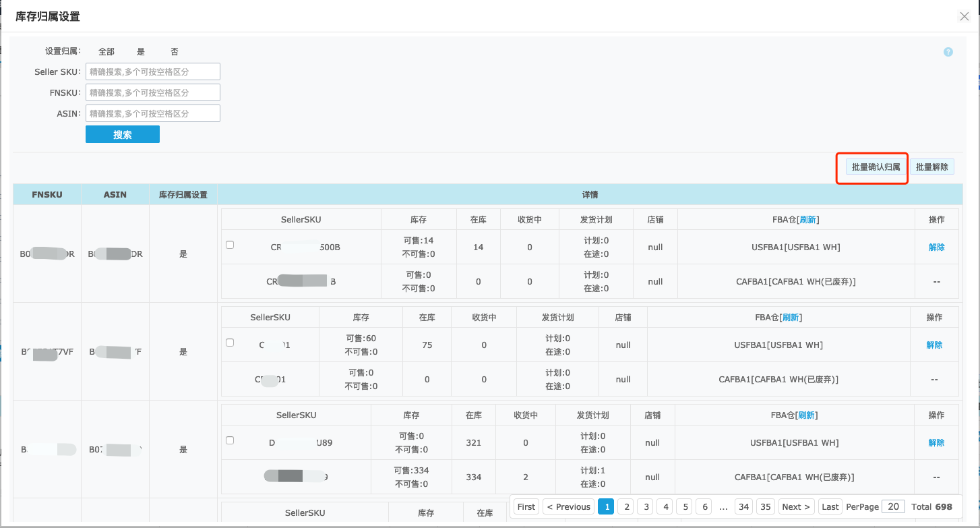Select 否 in the 设置归属 filter
Screen dimensions: 980x528
174,51
